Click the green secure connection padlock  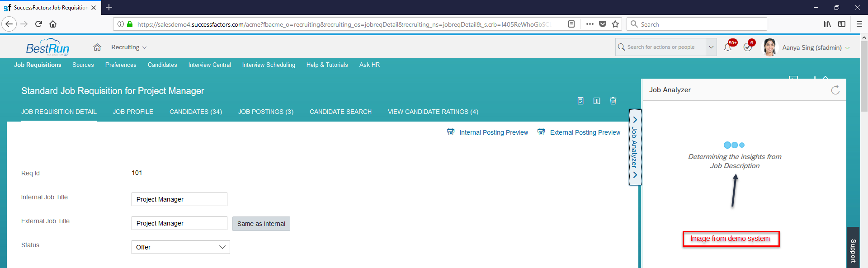[x=130, y=24]
